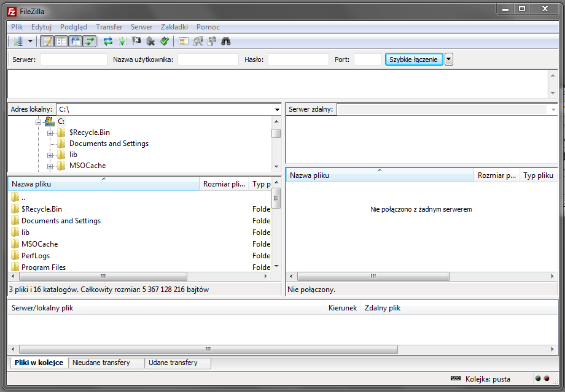Image resolution: width=565 pixels, height=392 pixels.
Task: Click the PerfLogs folder icon in file list
Action: click(x=15, y=256)
